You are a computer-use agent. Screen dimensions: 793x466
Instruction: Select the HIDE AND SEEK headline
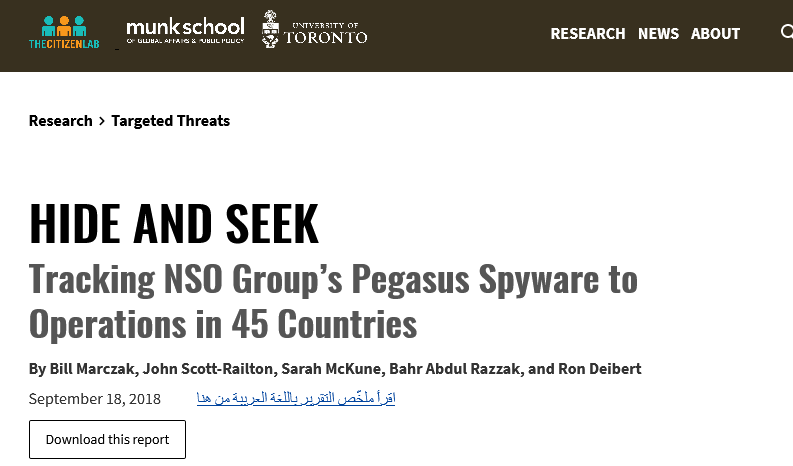(174, 224)
